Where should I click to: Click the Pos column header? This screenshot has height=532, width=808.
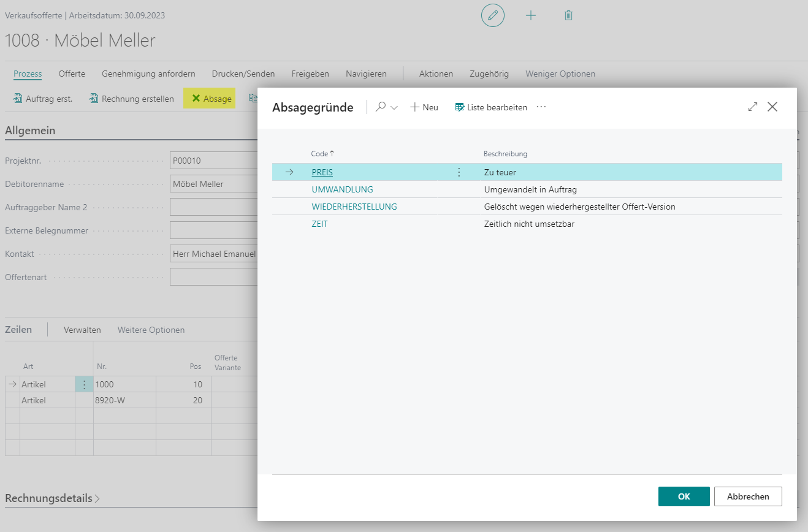196,367
